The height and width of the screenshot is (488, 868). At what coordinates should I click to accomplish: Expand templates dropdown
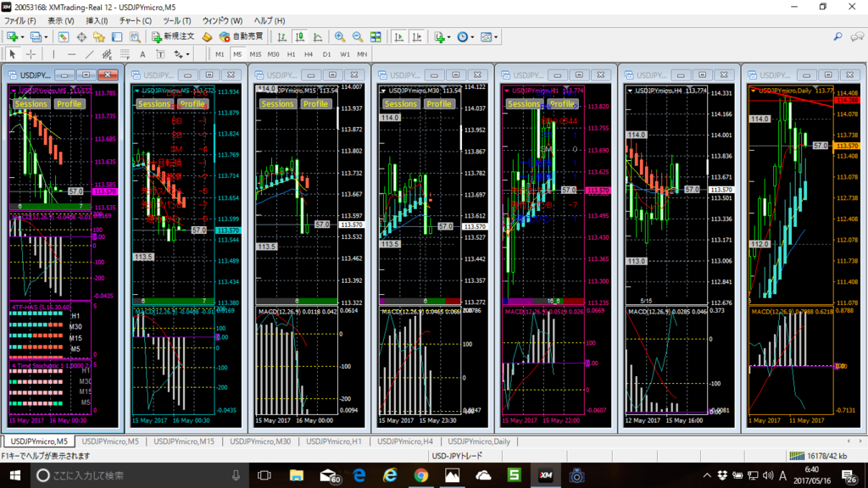click(495, 37)
